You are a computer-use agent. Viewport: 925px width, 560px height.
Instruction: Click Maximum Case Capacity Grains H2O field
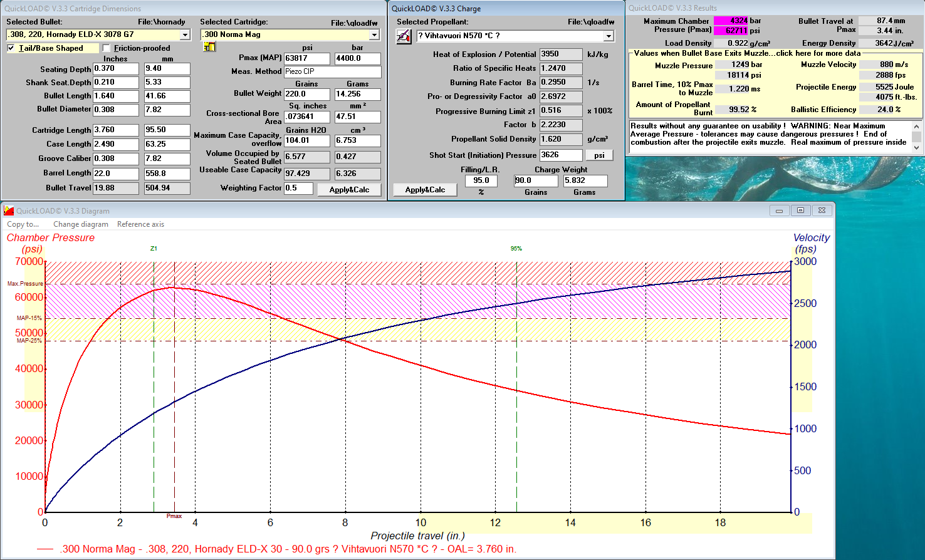307,141
